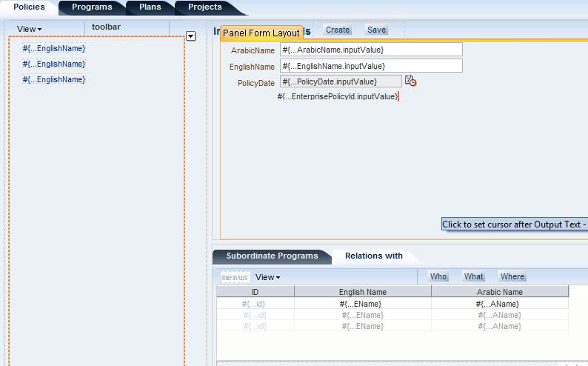Click the Save button

pos(376,30)
